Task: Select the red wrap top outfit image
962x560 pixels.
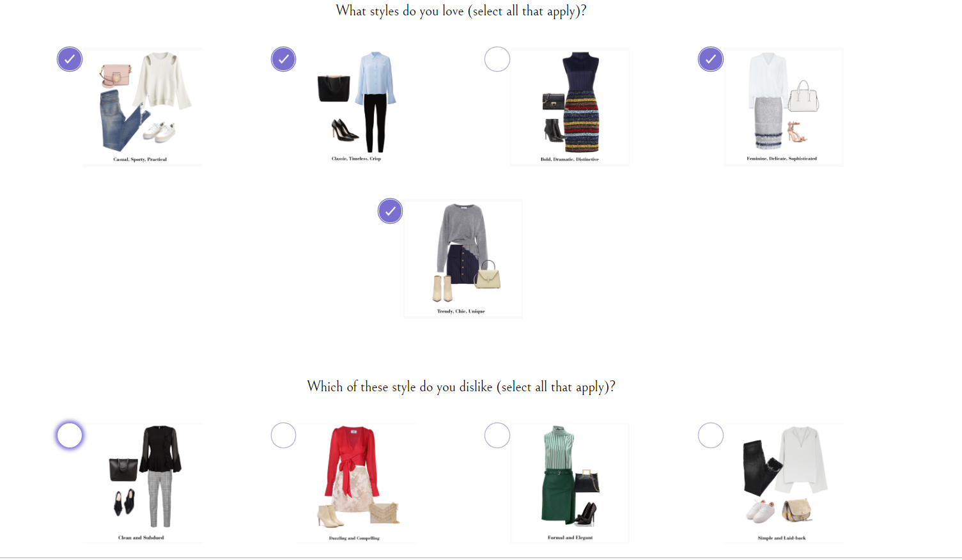Action: 356,483
